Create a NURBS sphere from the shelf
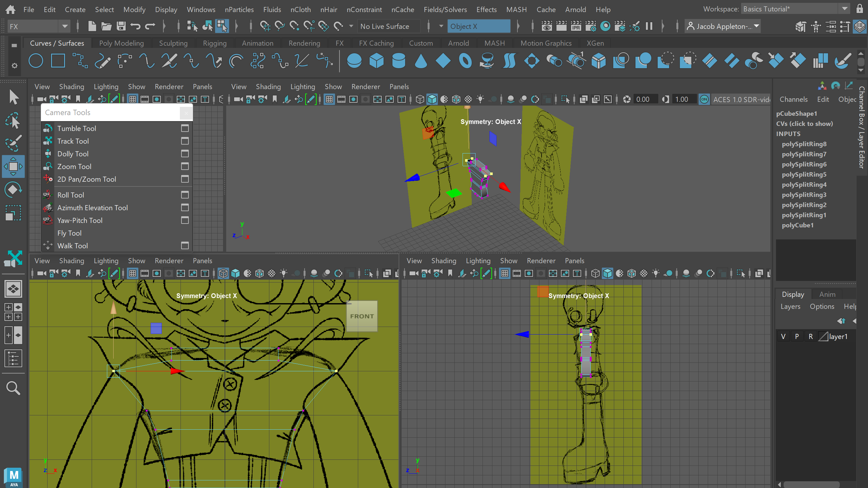This screenshot has height=488, width=868. [x=354, y=61]
